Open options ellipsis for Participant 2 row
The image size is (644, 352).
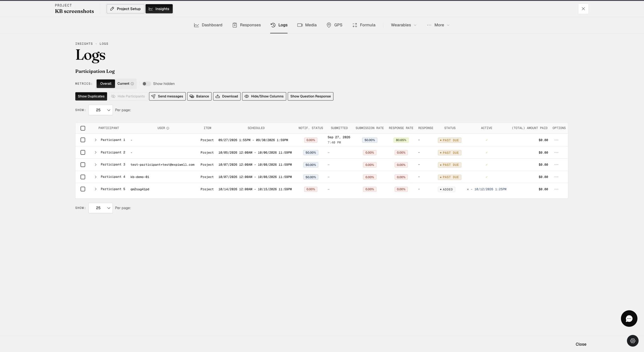tap(556, 153)
